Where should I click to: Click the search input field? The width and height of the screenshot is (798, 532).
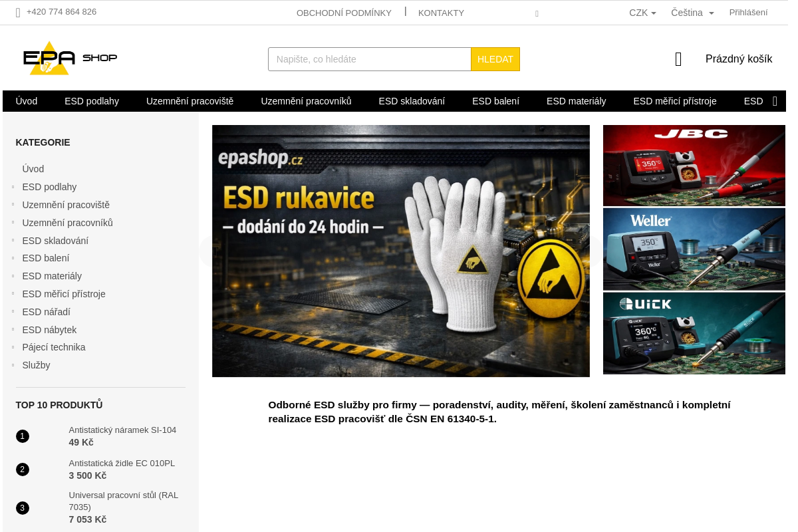[370, 59]
